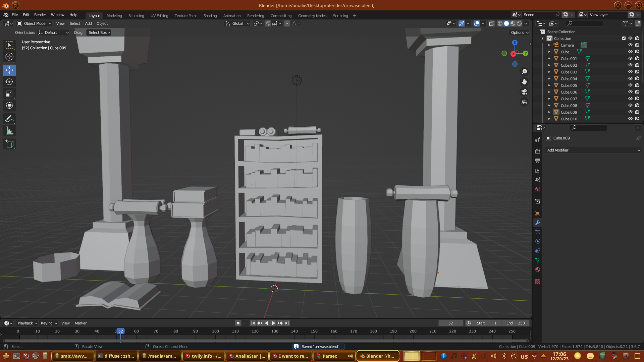
Task: Hide Cube.005 with its eye icon
Action: pyautogui.click(x=630, y=85)
